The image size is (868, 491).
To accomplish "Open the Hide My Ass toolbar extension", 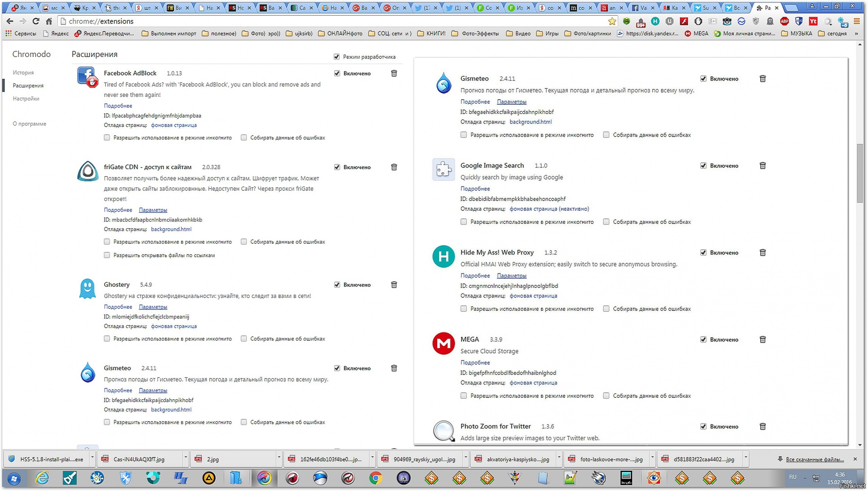I will pos(655,21).
